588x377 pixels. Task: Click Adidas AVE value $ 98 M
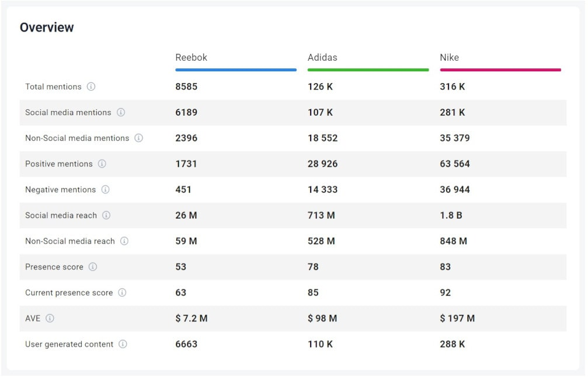coord(322,318)
